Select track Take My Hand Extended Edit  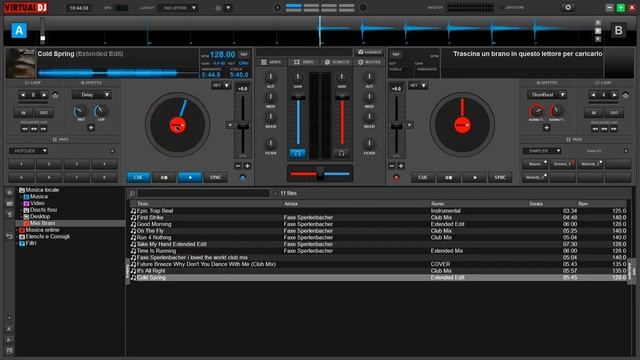pos(378,244)
